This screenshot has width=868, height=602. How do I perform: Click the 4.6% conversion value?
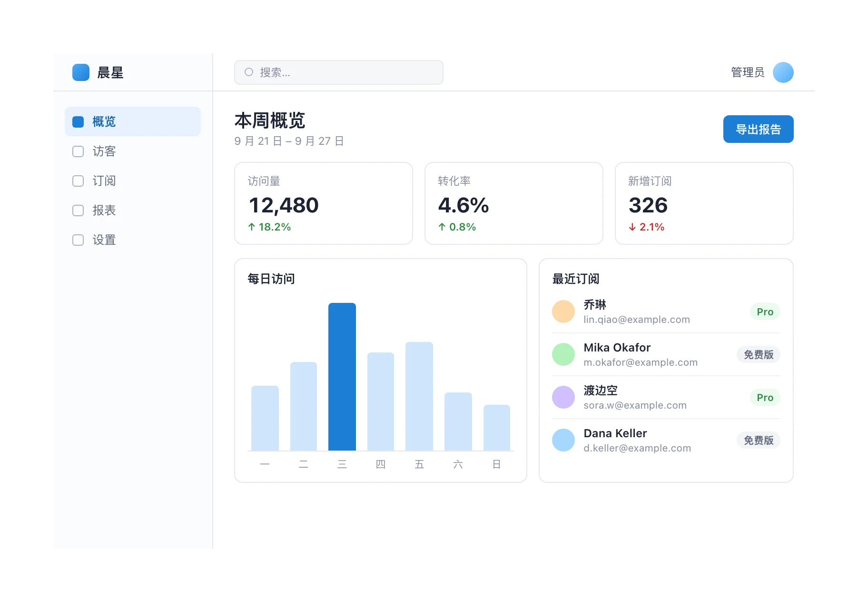click(x=464, y=205)
